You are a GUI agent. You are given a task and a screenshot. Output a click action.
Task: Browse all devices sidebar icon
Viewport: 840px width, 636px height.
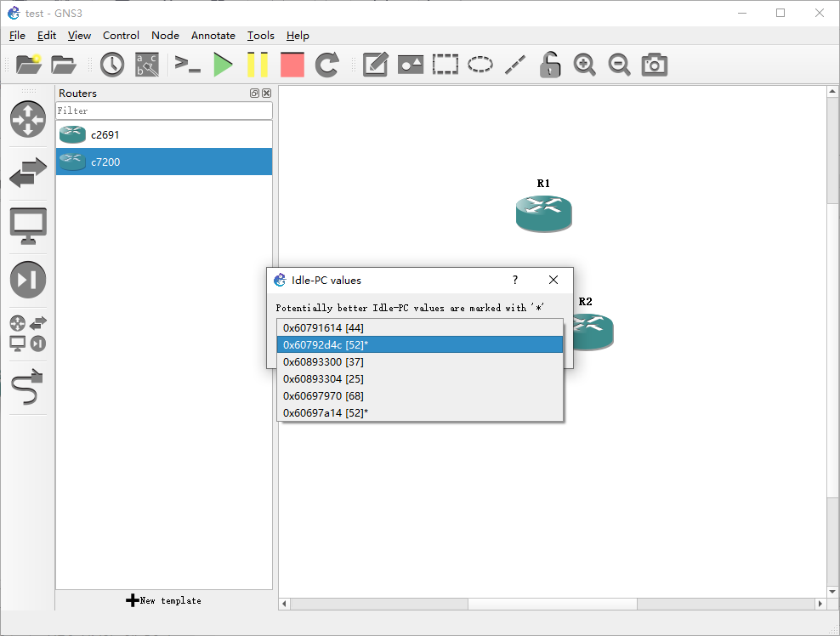28,333
